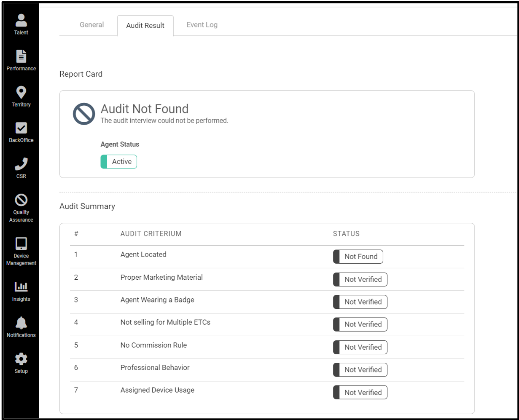Click the Proper Marketing Material criterium text
The width and height of the screenshot is (519, 420).
161,277
